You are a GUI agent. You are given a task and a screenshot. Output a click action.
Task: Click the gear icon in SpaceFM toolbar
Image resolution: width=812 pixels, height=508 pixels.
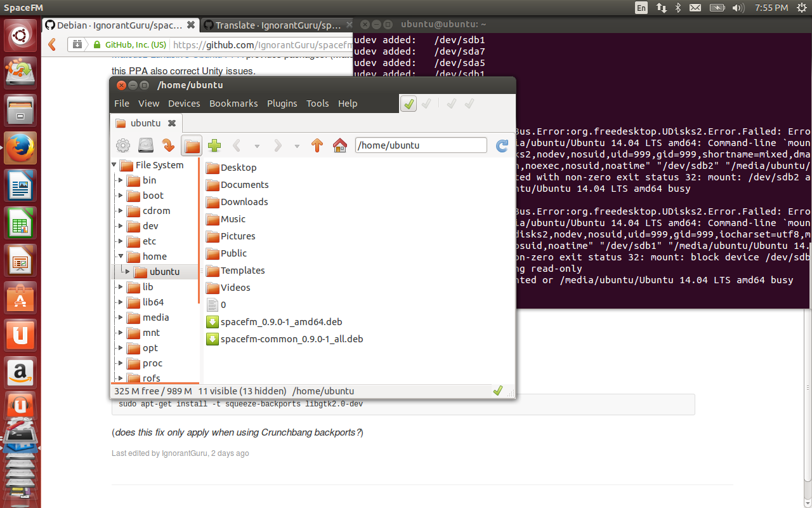(123, 145)
